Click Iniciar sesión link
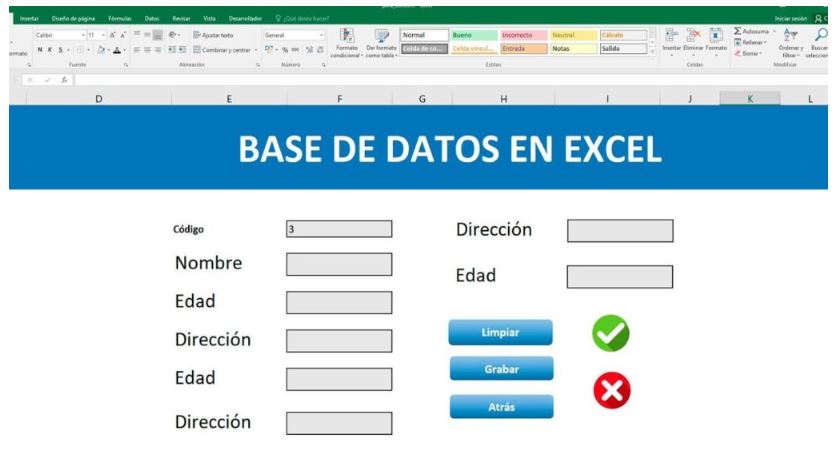834x472 pixels. [791, 19]
